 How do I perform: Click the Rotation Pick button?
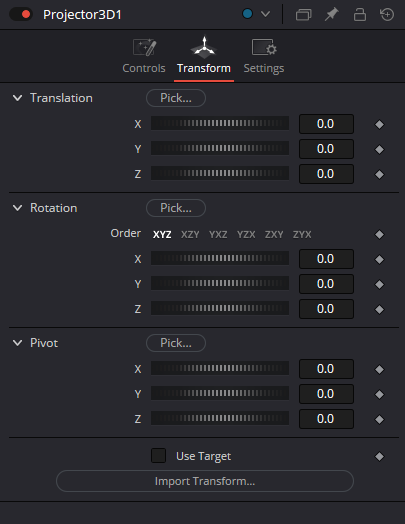tap(176, 208)
